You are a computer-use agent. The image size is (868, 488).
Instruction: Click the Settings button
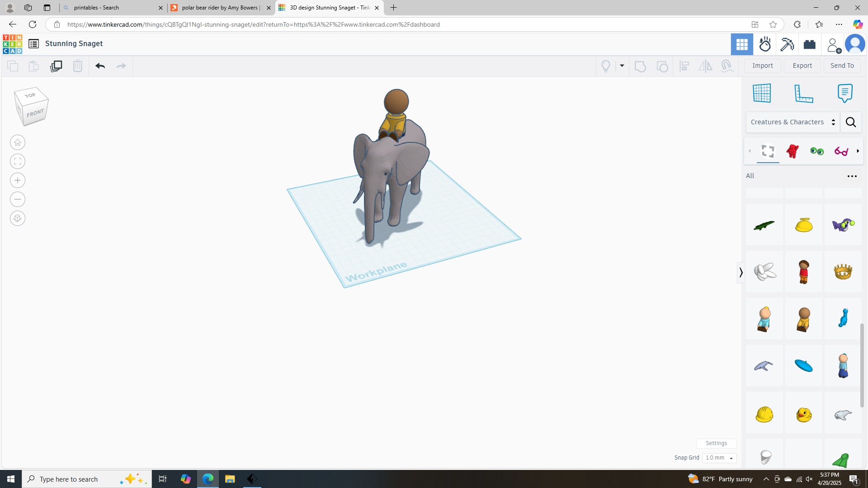(716, 443)
